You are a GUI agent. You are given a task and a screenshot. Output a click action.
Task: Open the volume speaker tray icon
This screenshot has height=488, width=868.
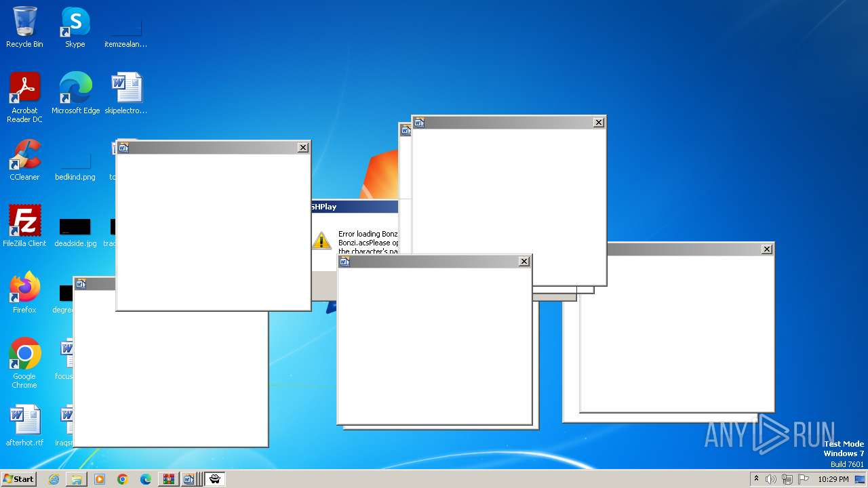771,479
